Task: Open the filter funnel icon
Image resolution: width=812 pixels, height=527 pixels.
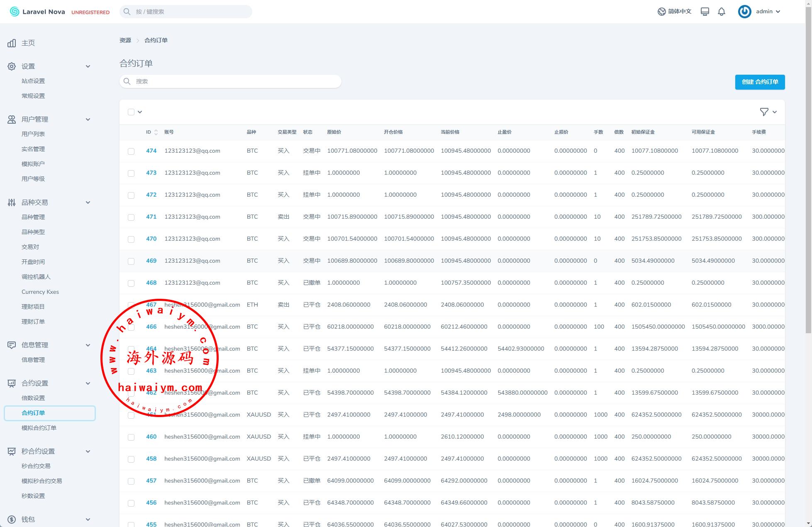Action: [764, 112]
